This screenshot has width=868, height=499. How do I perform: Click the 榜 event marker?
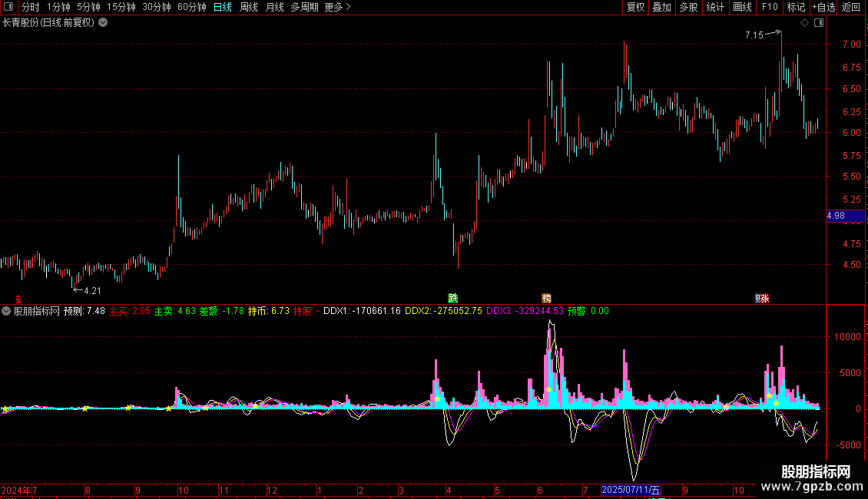[x=546, y=298]
